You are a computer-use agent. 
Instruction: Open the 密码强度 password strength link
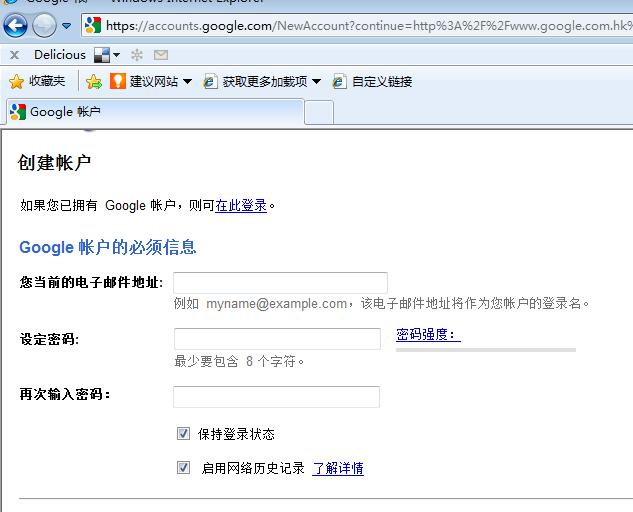[428, 335]
